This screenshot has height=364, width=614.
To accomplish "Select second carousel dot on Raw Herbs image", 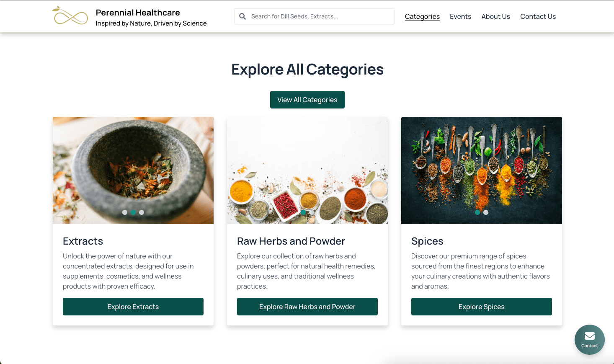I will point(312,212).
